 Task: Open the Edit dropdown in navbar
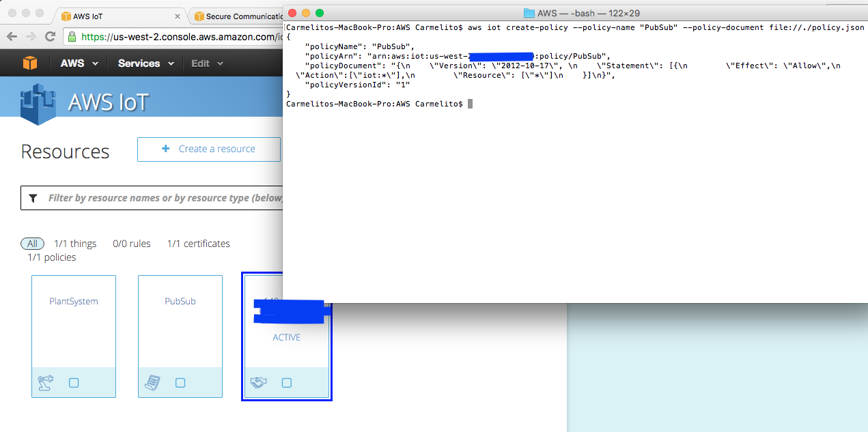click(x=207, y=63)
